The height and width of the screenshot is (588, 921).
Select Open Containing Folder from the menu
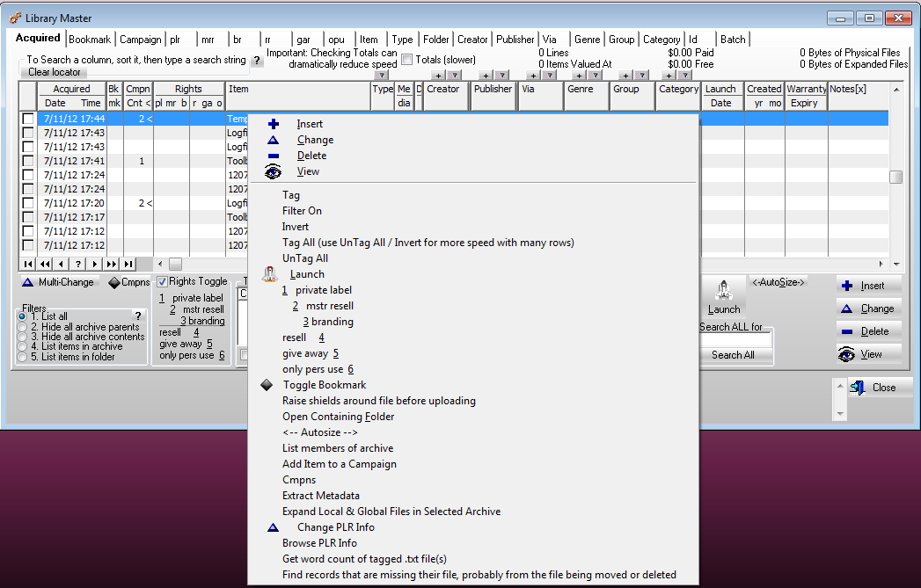pyautogui.click(x=340, y=417)
